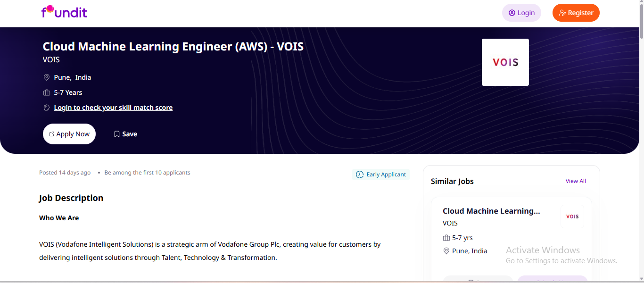Click the user icon inside Login

[x=512, y=13]
